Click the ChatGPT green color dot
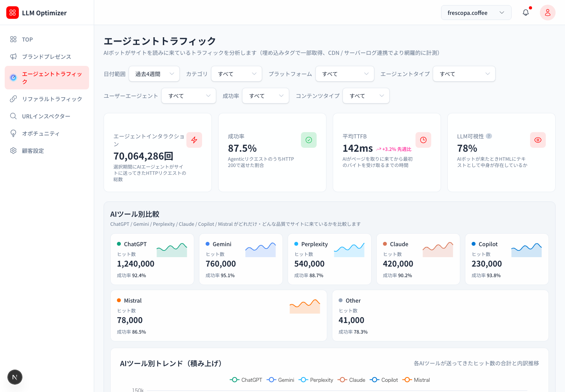Viewport: 565px width, 392px height. (119, 244)
